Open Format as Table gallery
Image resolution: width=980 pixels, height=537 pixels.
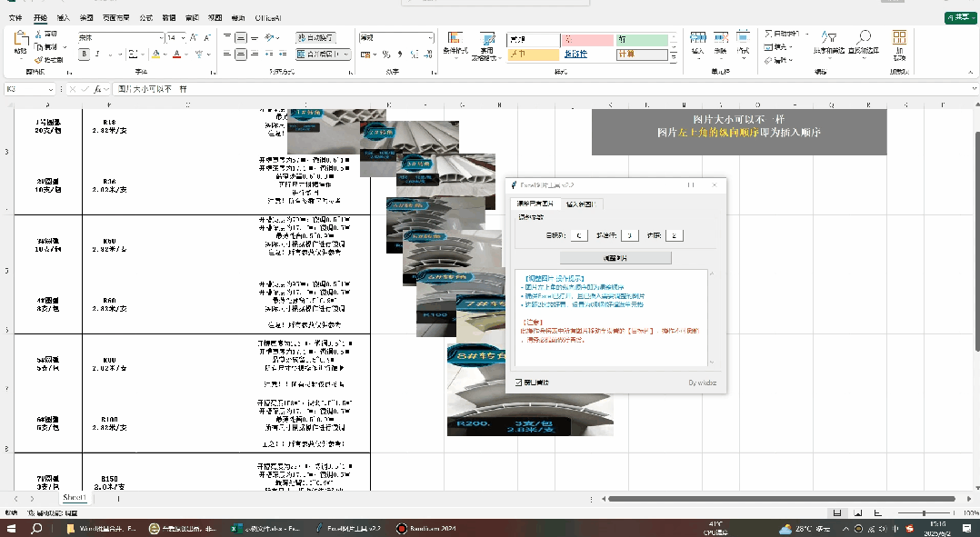click(x=487, y=45)
